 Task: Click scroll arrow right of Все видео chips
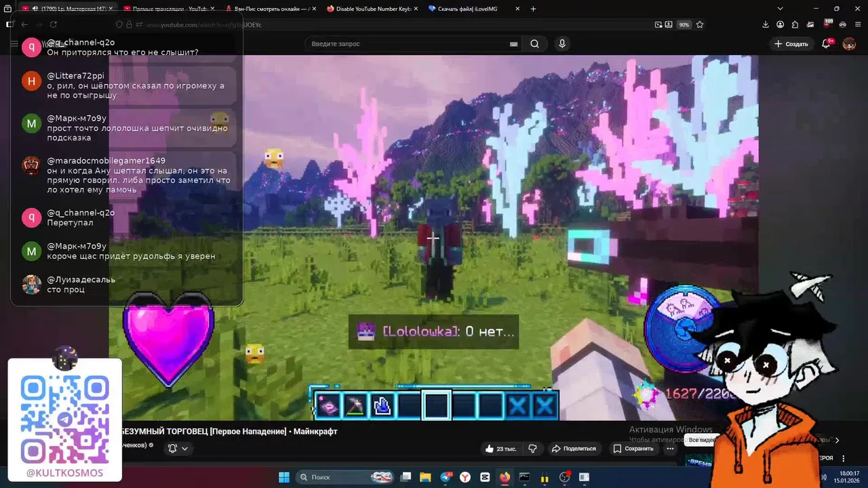pyautogui.click(x=837, y=440)
